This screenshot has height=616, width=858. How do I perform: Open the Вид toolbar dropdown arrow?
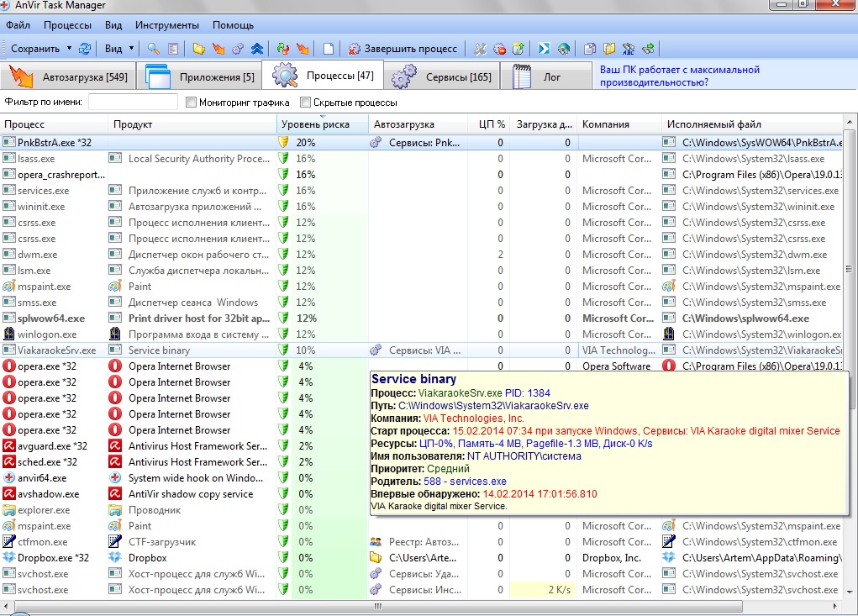point(131,49)
